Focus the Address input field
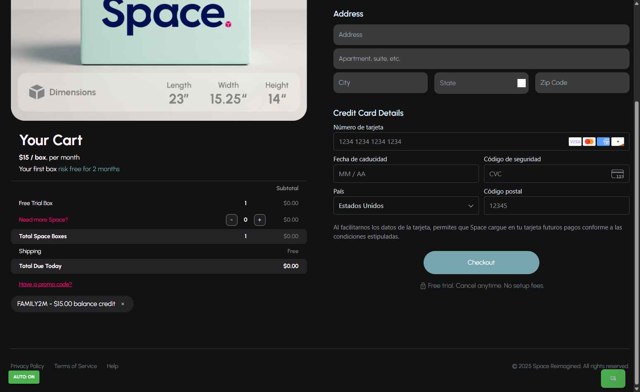The width and height of the screenshot is (640, 392). [x=481, y=35]
